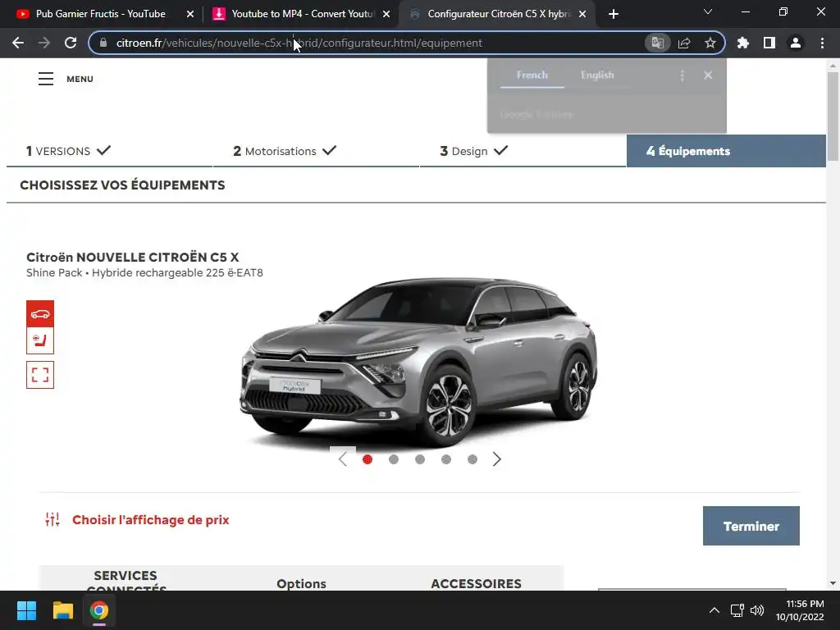Open Windows Start menu
Image resolution: width=840 pixels, height=630 pixels.
(x=26, y=610)
